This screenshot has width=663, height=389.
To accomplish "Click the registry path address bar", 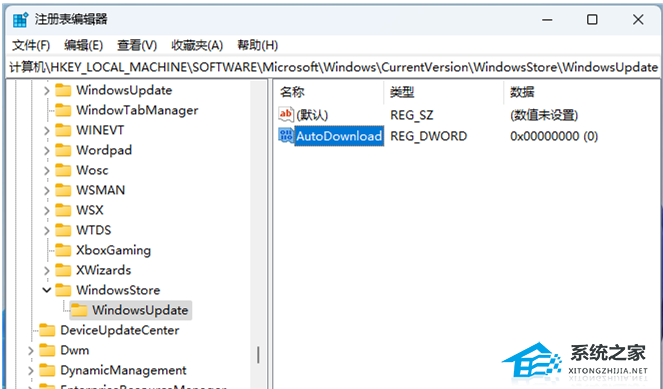I will click(x=333, y=67).
